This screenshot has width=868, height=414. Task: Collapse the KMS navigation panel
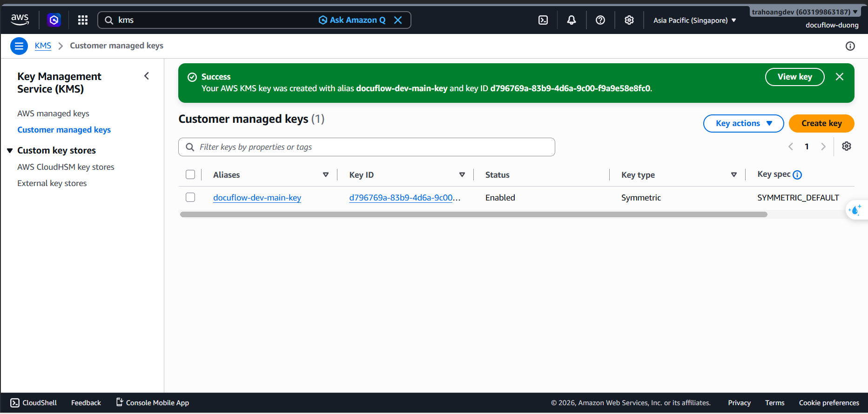(147, 76)
